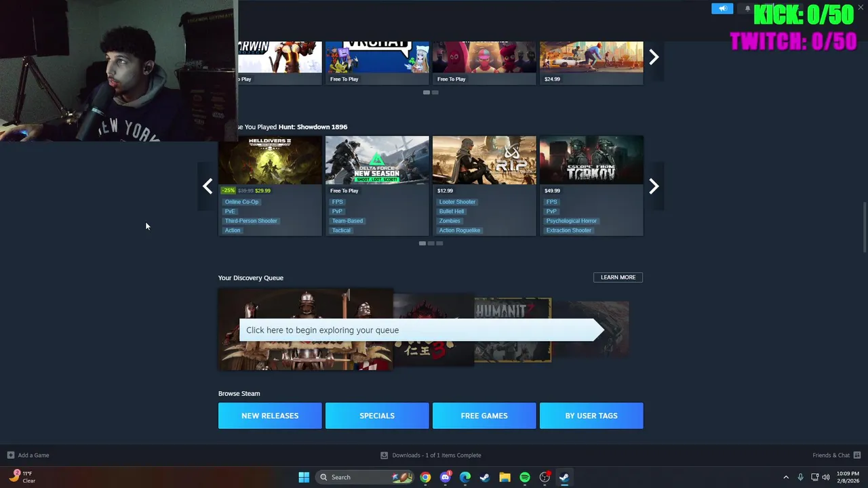Click the microphone system tray icon
Screen dimensions: 868x488
pyautogui.click(x=800, y=477)
